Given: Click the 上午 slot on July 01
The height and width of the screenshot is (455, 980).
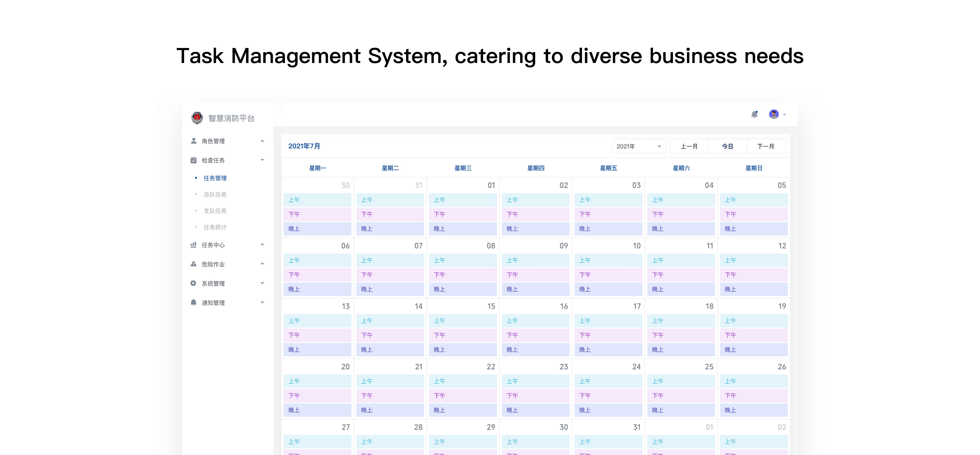Looking at the screenshot, I should (463, 199).
